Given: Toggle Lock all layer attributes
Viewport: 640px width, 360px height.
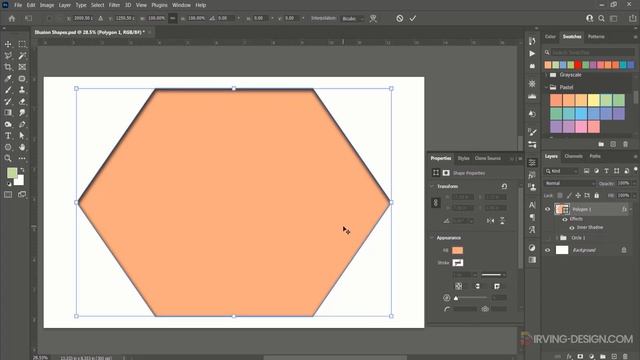Looking at the screenshot, I should (x=596, y=196).
